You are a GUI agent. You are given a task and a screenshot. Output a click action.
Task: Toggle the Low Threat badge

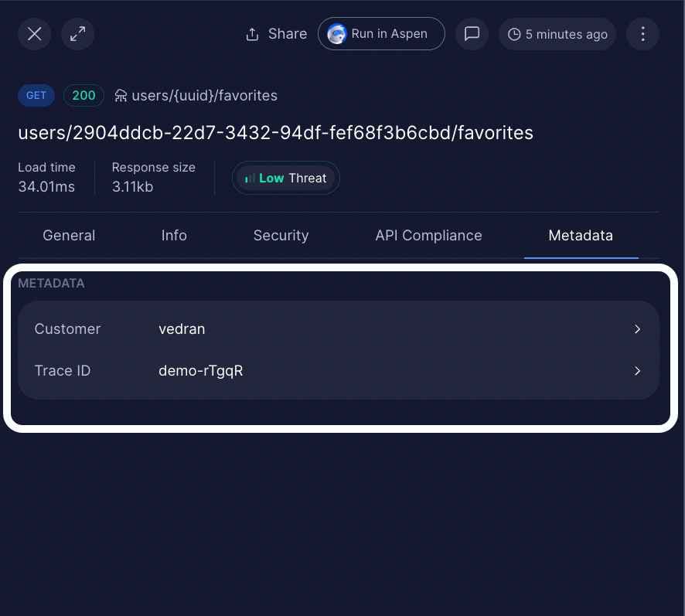[286, 178]
